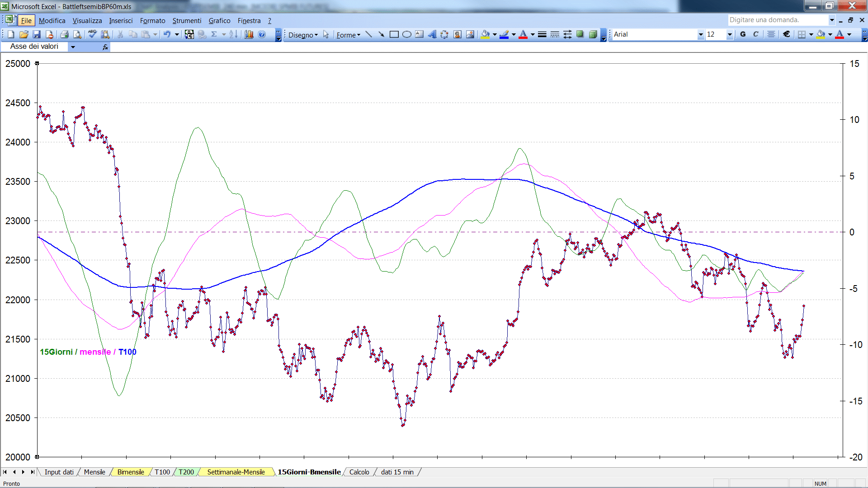Open the Grafico menu

(219, 20)
